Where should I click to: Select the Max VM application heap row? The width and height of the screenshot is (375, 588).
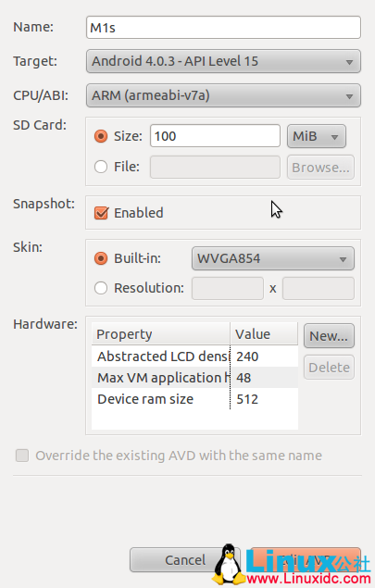tap(194, 378)
